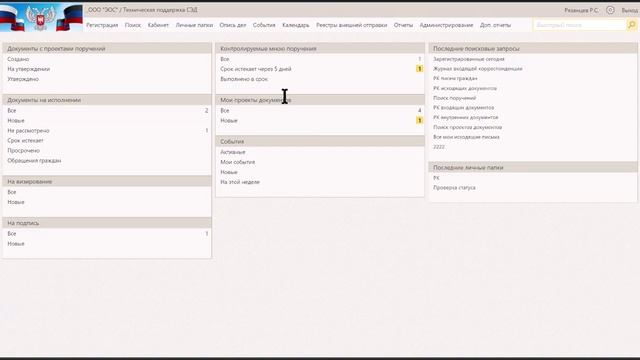Open "Новые" under "Мои проекты документов"
Viewport: 640px width, 360px height.
point(229,121)
